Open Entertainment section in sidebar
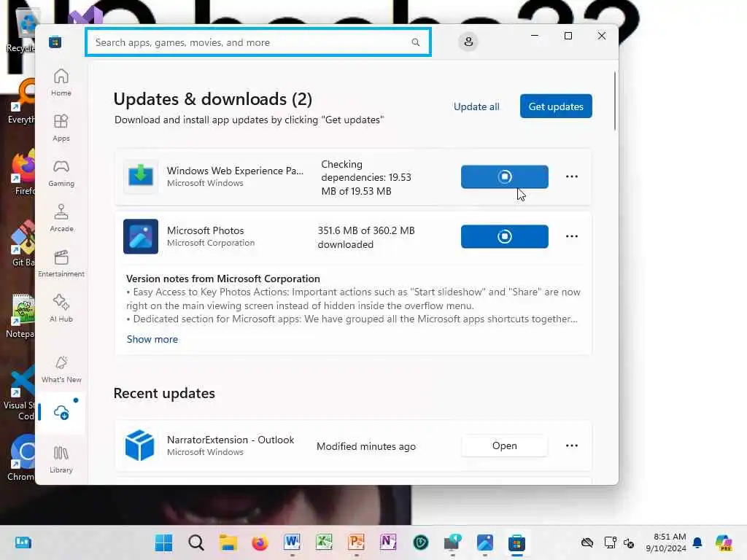Screen dimensions: 747x560 (61, 263)
